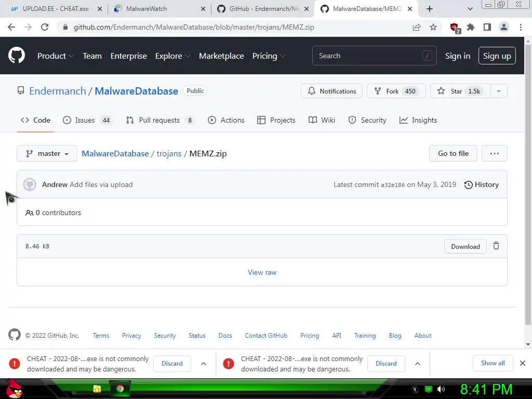Click the page vertical scrollbar
This screenshot has height=399, width=532.
pos(528,183)
